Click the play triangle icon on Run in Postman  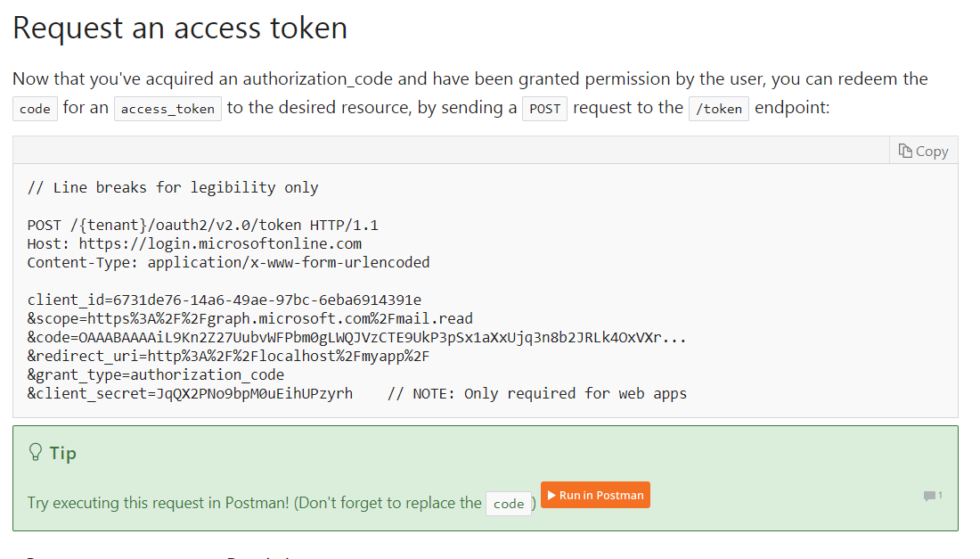tap(552, 495)
